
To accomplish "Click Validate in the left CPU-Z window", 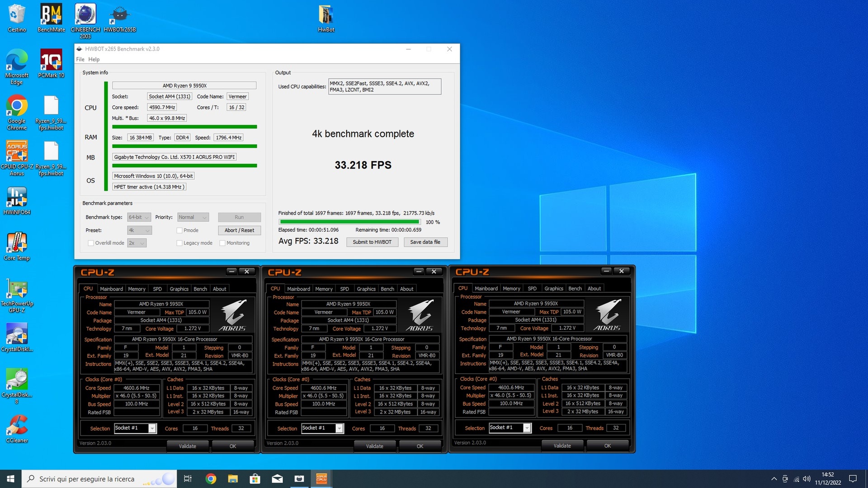I will pyautogui.click(x=187, y=446).
